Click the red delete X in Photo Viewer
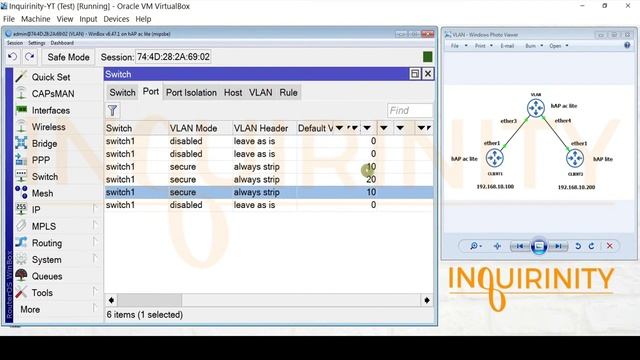 coord(609,246)
